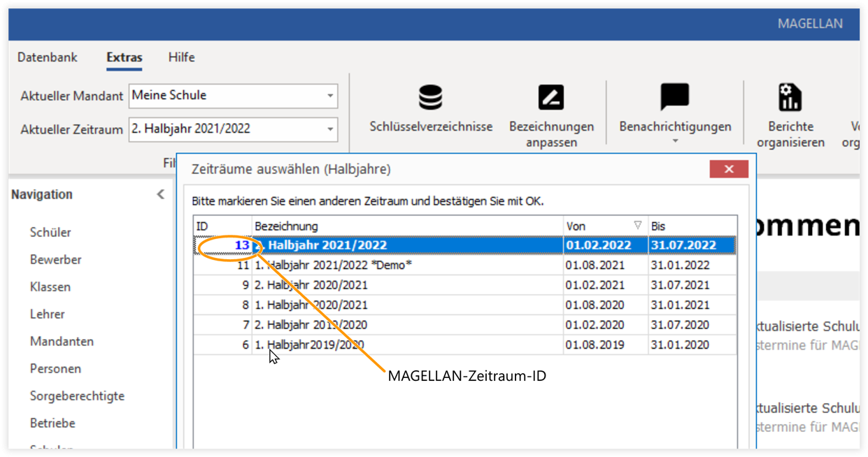The height and width of the screenshot is (457, 868).
Task: Open Sorgeberechtigte in the Navigation panel
Action: pyautogui.click(x=77, y=396)
